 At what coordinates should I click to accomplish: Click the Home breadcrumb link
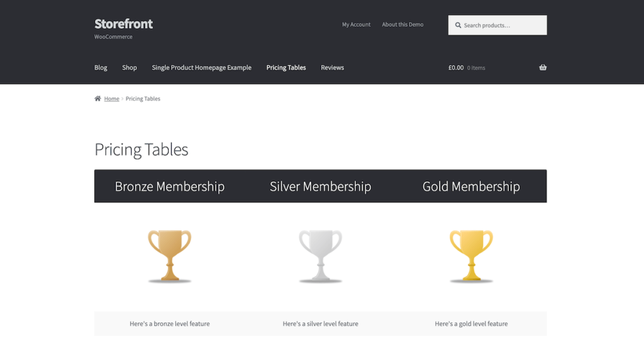112,99
